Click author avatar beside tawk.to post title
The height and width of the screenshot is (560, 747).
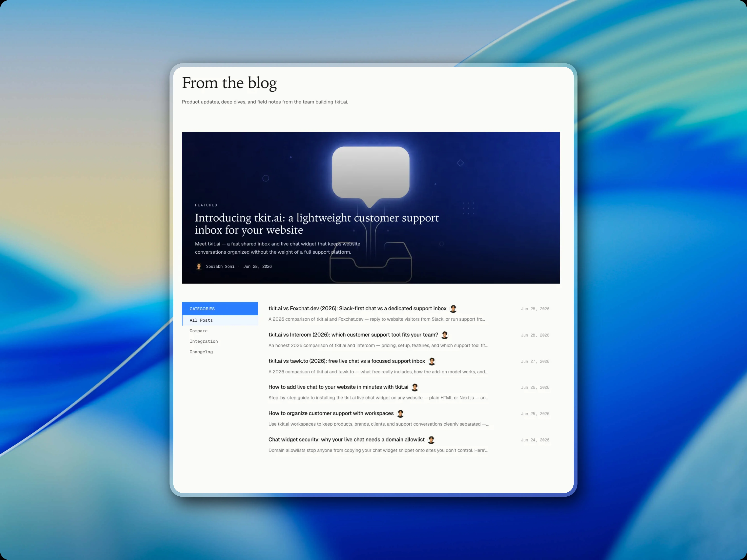coord(432,361)
